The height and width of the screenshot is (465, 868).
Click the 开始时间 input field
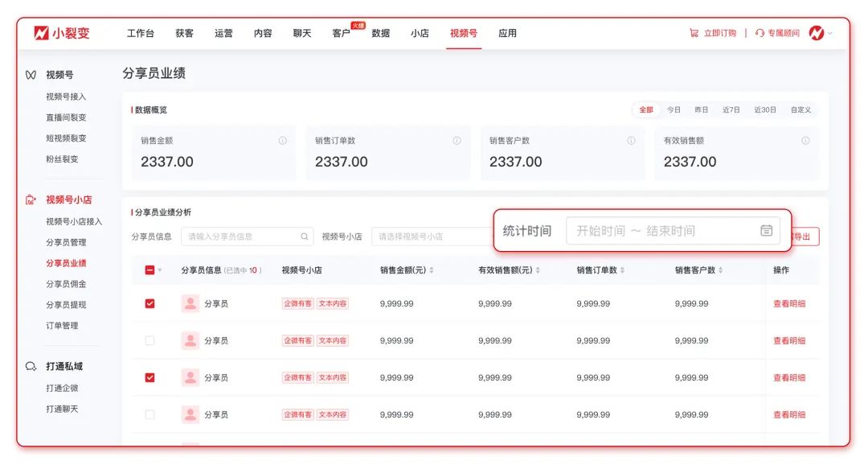point(603,230)
